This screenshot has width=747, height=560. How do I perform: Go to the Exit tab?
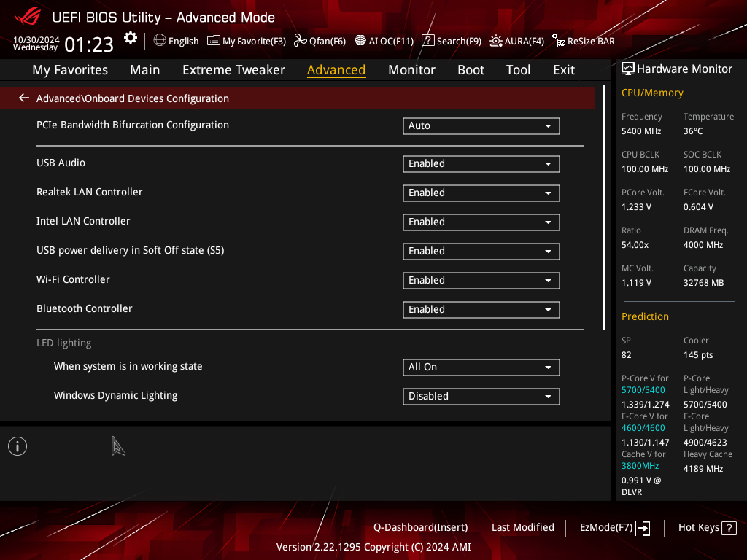564,70
